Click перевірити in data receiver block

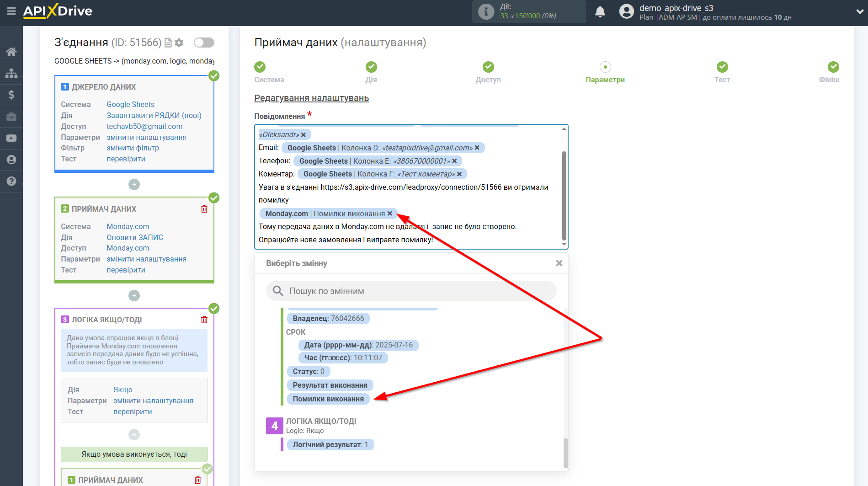pos(126,270)
